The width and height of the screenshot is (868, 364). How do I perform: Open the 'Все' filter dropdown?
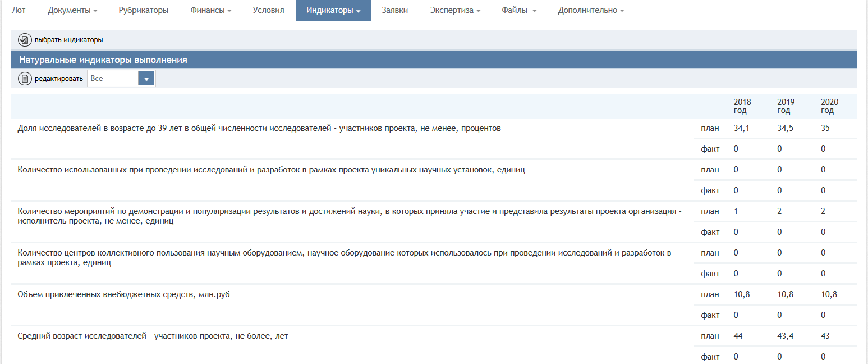[x=121, y=79]
